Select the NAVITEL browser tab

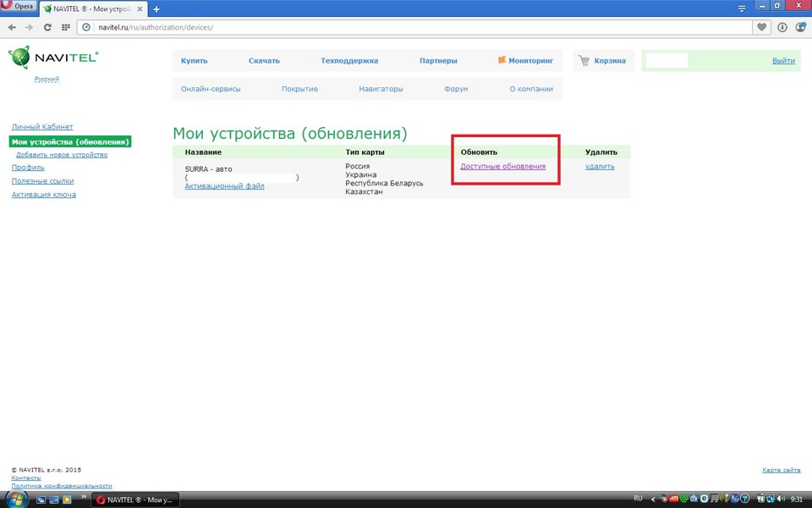tap(93, 8)
